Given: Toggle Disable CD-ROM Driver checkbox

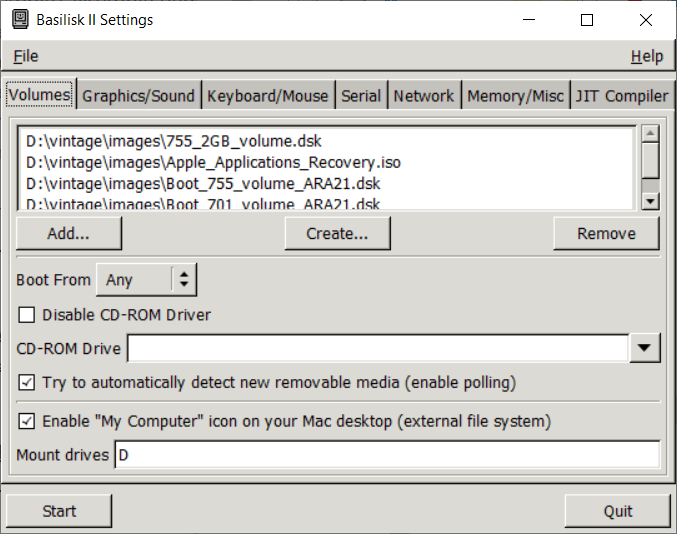Looking at the screenshot, I should pyautogui.click(x=27, y=315).
